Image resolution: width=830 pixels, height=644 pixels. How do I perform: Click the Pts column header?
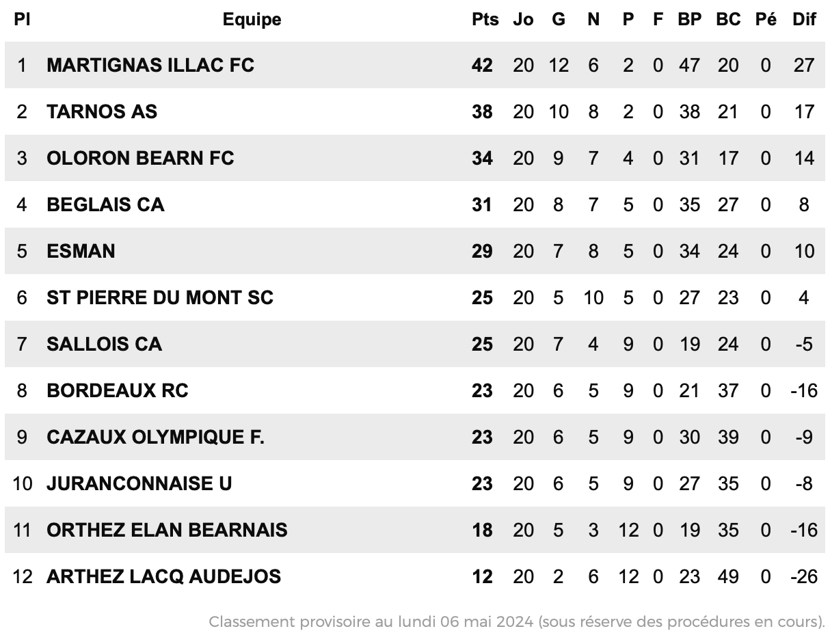(x=485, y=20)
